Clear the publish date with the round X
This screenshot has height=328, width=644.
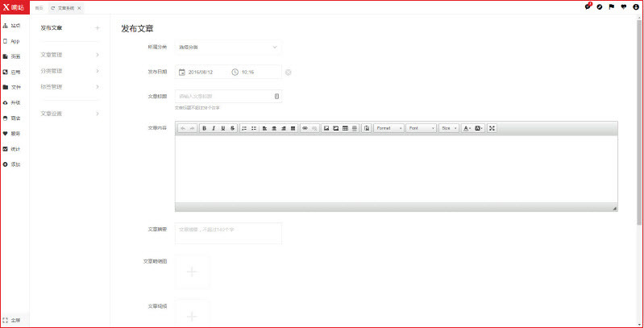pyautogui.click(x=289, y=73)
